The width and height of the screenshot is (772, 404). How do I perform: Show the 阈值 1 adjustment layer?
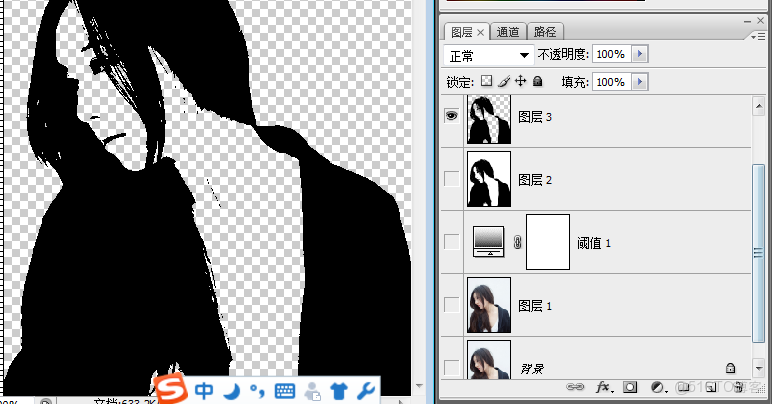click(x=451, y=242)
